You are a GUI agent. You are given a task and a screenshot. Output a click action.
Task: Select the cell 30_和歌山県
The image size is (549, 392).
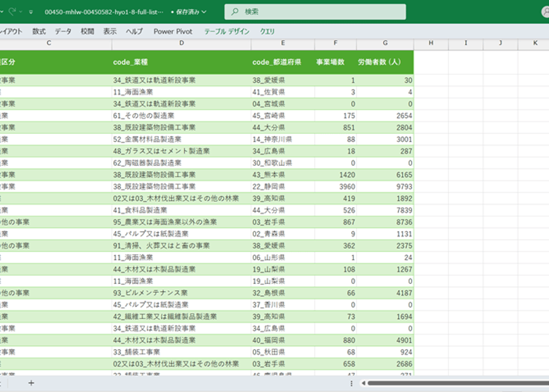coord(283,163)
